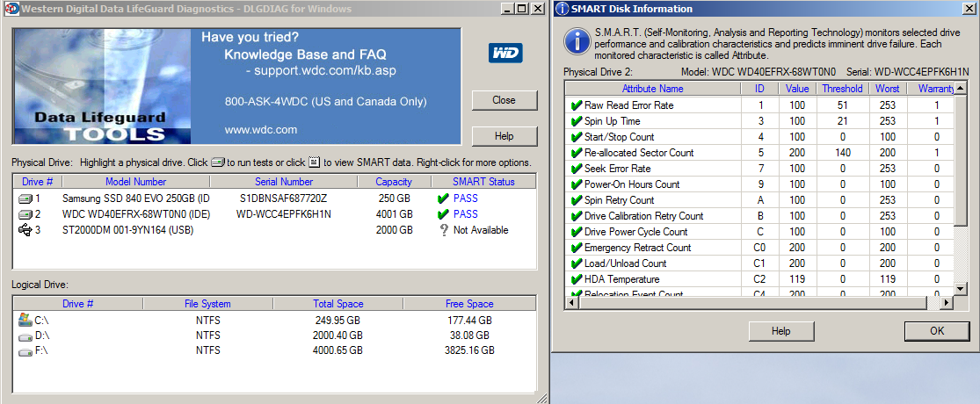Click the blue info icon in SMART dialog
This screenshot has width=980, height=404.
577,40
